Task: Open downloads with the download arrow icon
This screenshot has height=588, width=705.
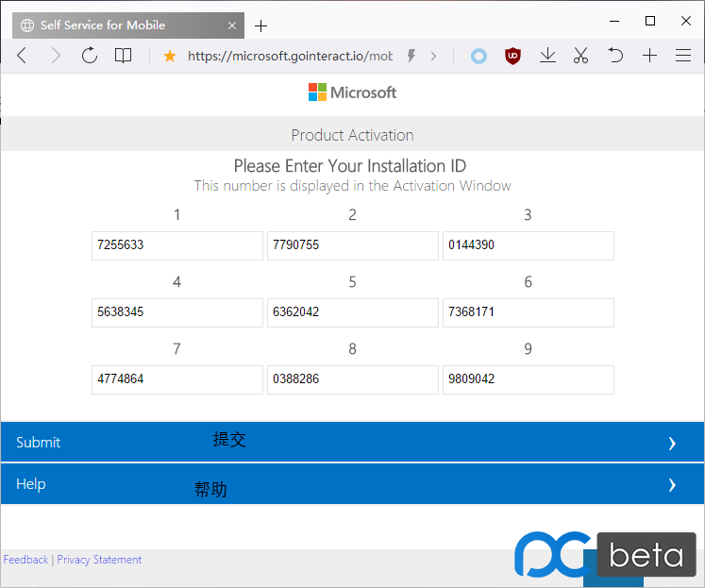Action: coord(547,56)
